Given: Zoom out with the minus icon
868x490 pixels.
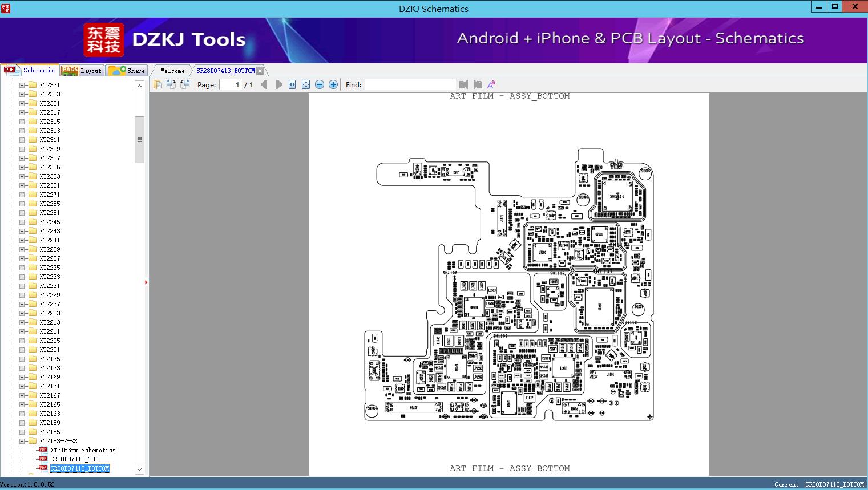Looking at the screenshot, I should 320,84.
